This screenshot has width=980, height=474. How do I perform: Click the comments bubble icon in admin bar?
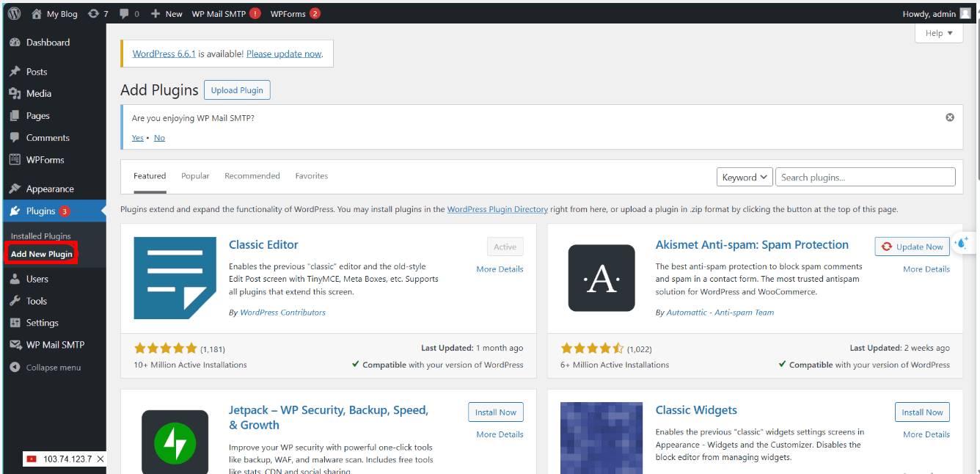coord(126,13)
